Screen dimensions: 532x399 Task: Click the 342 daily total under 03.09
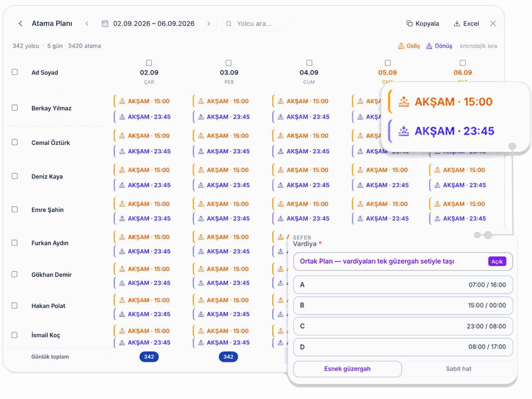(x=228, y=357)
